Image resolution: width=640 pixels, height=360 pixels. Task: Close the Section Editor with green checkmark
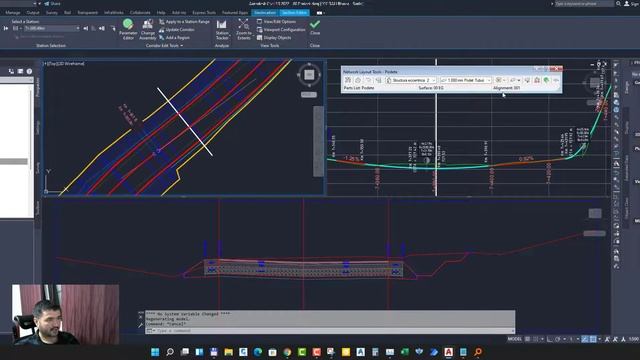(315, 27)
